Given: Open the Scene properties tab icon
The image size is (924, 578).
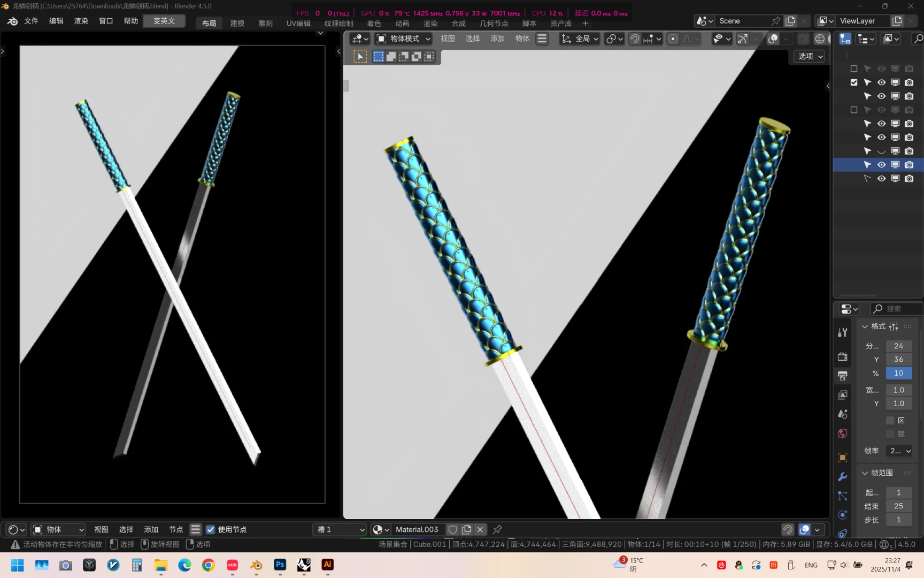Looking at the screenshot, I should [843, 414].
